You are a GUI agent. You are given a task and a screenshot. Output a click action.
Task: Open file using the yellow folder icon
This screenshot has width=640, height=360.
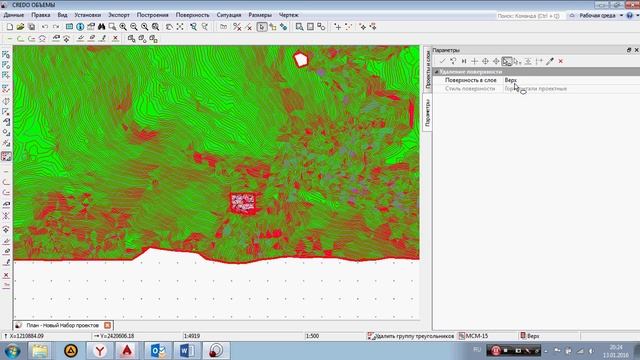(20, 27)
